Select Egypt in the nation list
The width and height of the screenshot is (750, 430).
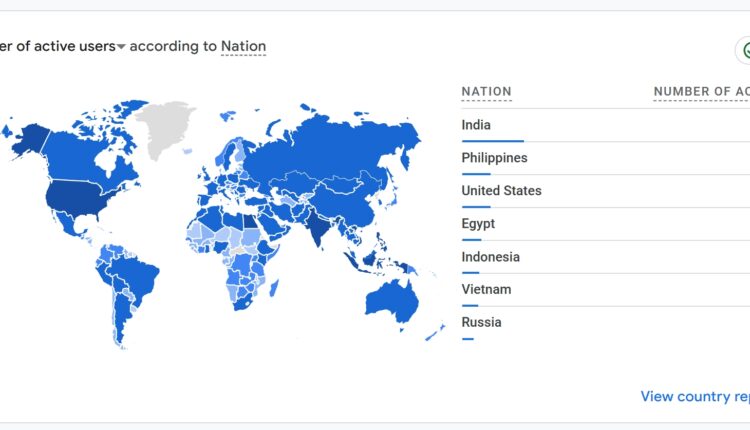tap(478, 224)
